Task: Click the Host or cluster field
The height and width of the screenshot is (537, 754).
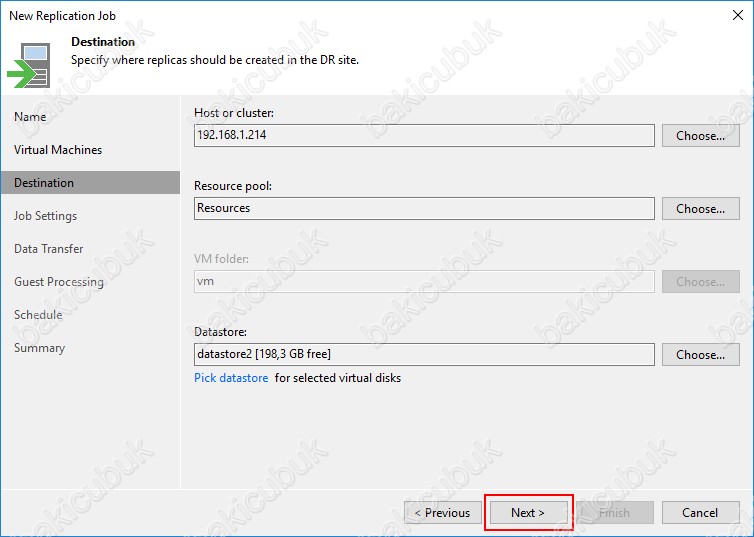Action: (424, 136)
